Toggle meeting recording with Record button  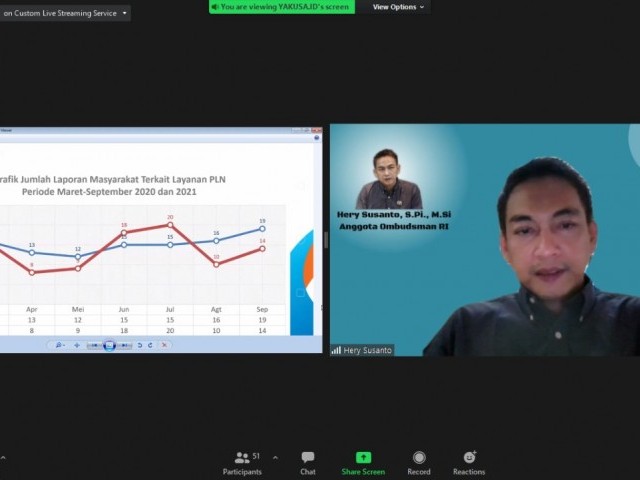coord(419,462)
